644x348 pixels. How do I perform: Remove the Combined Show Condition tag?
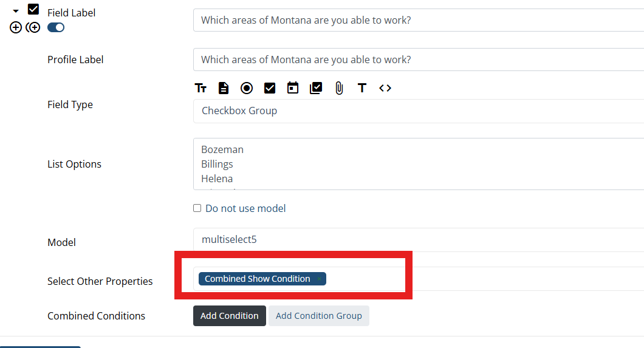[x=319, y=279]
